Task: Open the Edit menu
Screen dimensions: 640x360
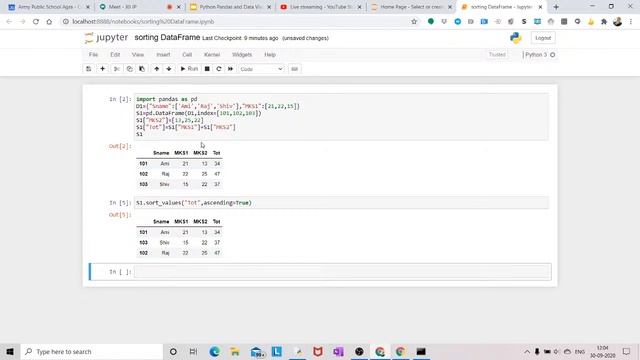Action: pos(115,55)
